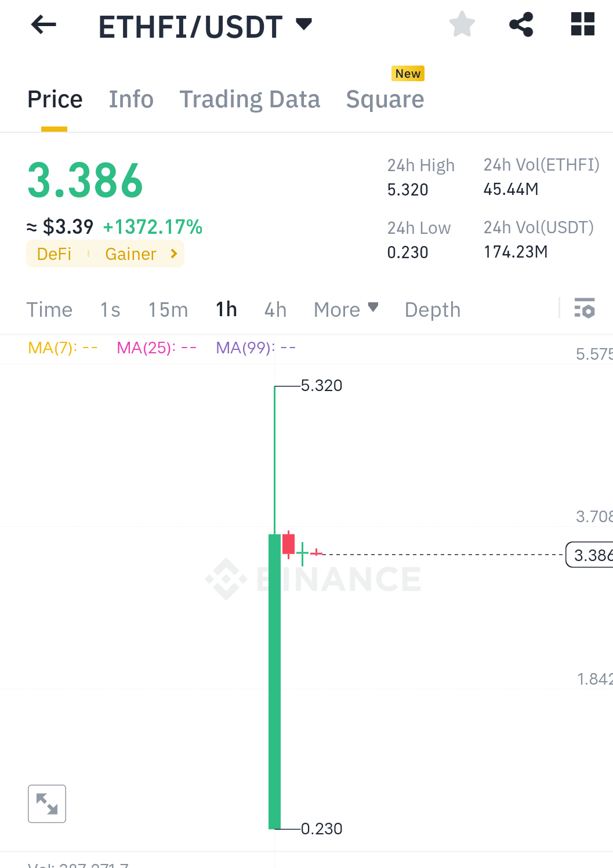Open the chart indicator settings icon
Viewport: 613px width, 868px height.
coord(585,309)
